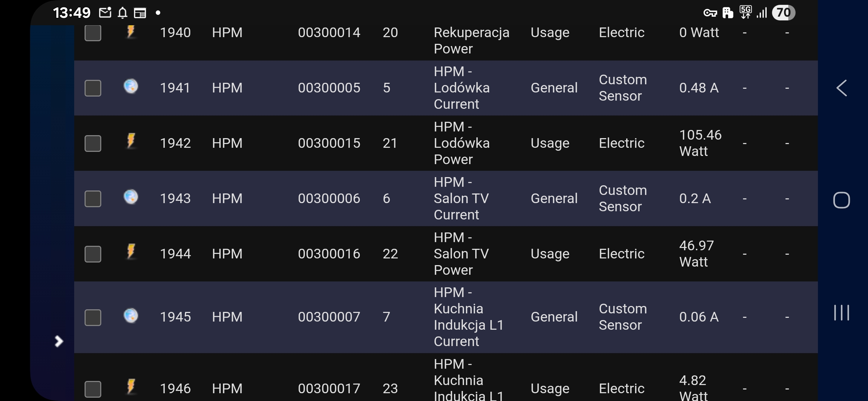The image size is (868, 401).
Task: Toggle the checkbox for Salon TV Current
Action: click(93, 199)
